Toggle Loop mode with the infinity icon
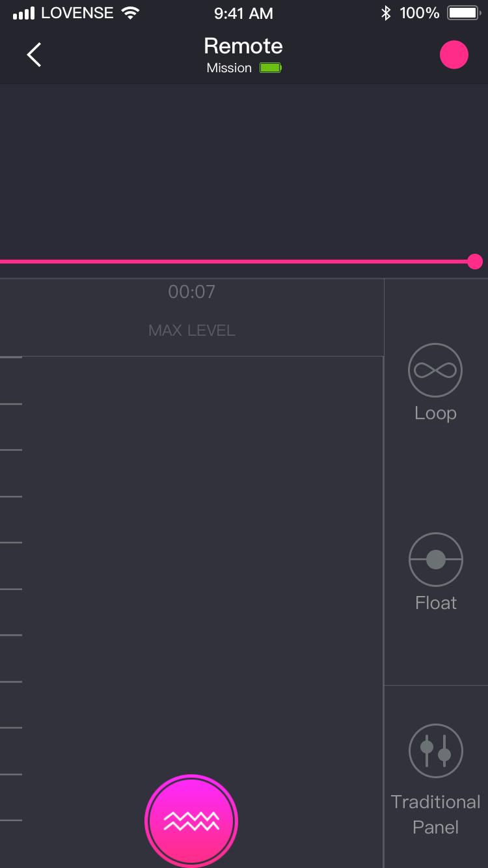The width and height of the screenshot is (488, 868). click(x=435, y=370)
